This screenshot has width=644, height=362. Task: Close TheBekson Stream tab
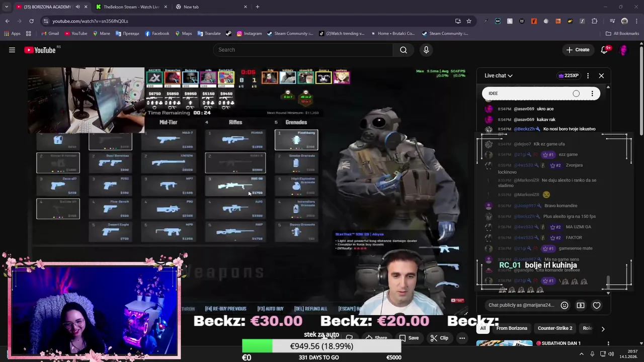tap(166, 7)
